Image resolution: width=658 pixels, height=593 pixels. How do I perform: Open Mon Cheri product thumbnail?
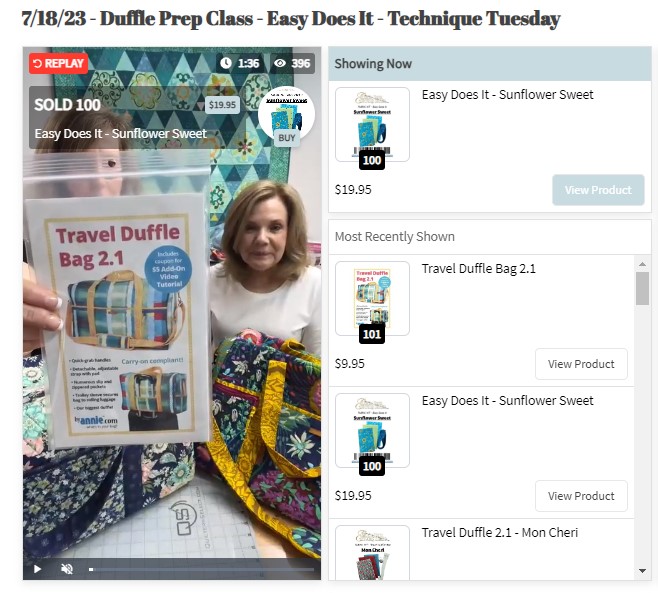coord(372,553)
